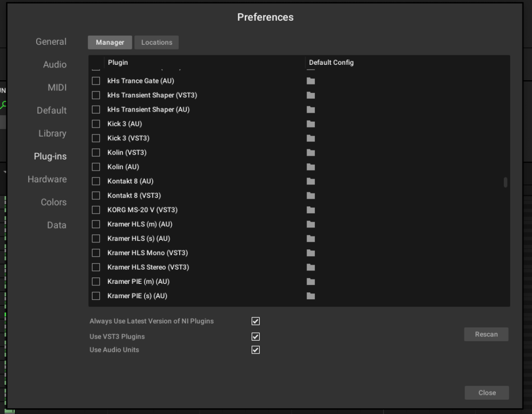The height and width of the screenshot is (414, 532).
Task: Open folder icon for KORG MS-20 V
Action: (311, 210)
